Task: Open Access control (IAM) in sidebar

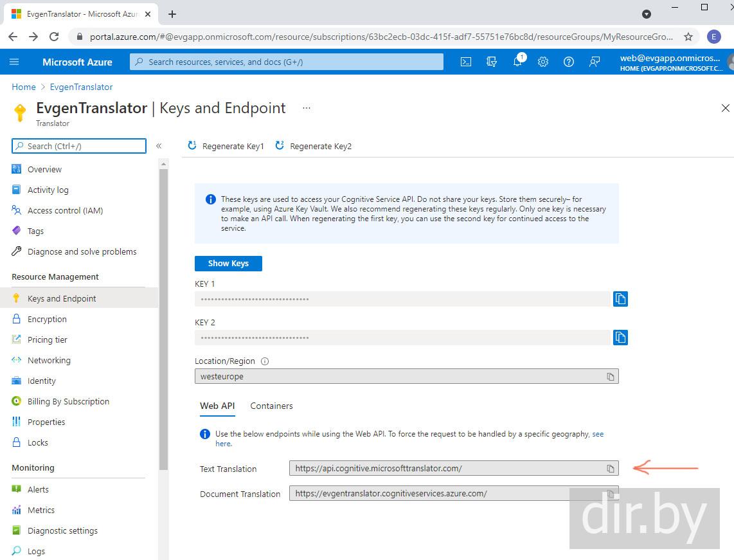Action: click(x=65, y=210)
